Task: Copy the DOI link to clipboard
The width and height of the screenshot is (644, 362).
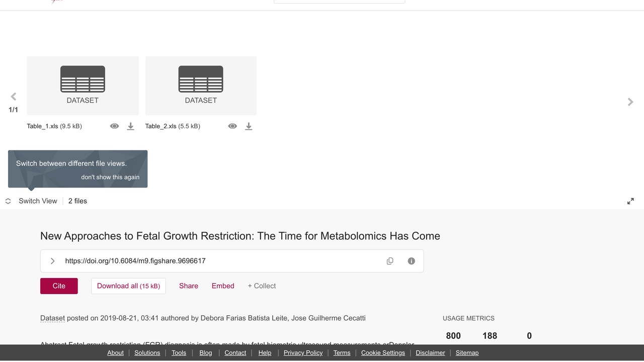Action: 390,261
